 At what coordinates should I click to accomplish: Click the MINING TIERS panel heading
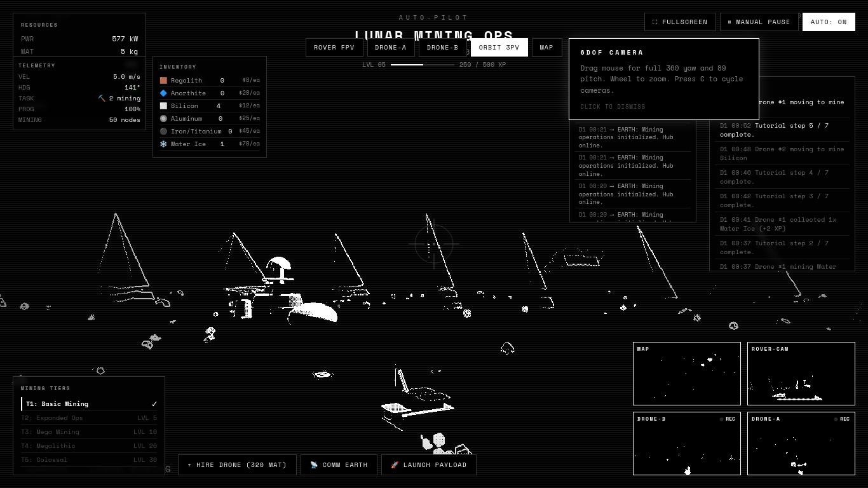(46, 388)
